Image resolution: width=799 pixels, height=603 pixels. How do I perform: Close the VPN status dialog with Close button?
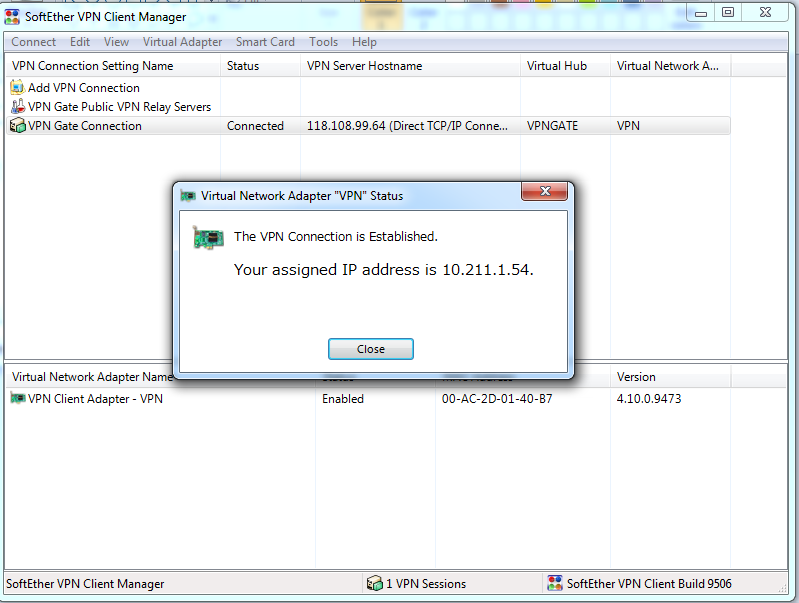370,349
